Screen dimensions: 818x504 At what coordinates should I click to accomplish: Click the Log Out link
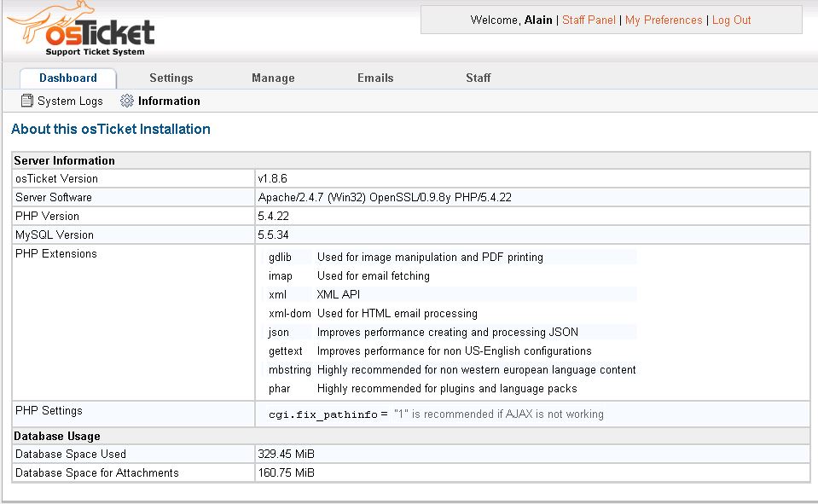(x=731, y=20)
